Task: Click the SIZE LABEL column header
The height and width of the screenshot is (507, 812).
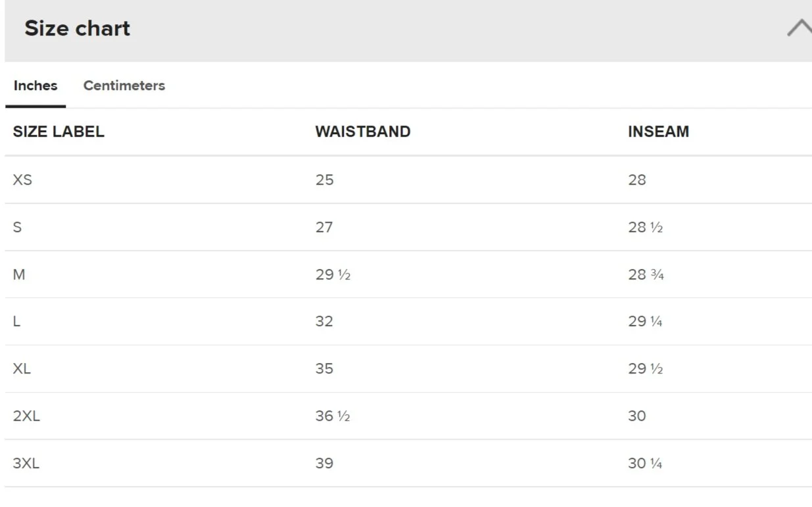Action: tap(59, 132)
